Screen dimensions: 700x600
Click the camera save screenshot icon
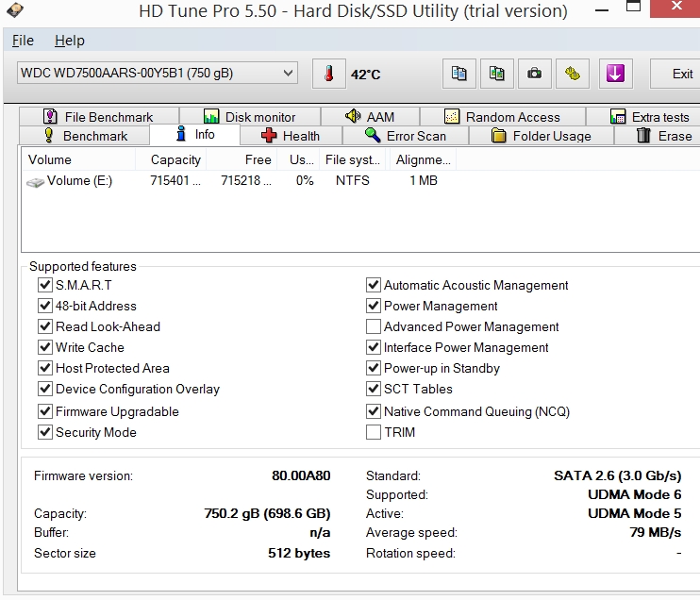tap(534, 74)
